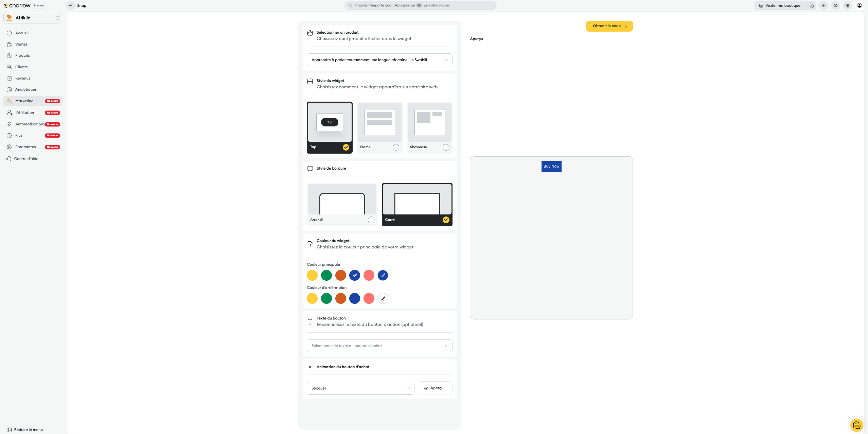
Task: Click custom main color pencil icon
Action: [x=383, y=275]
